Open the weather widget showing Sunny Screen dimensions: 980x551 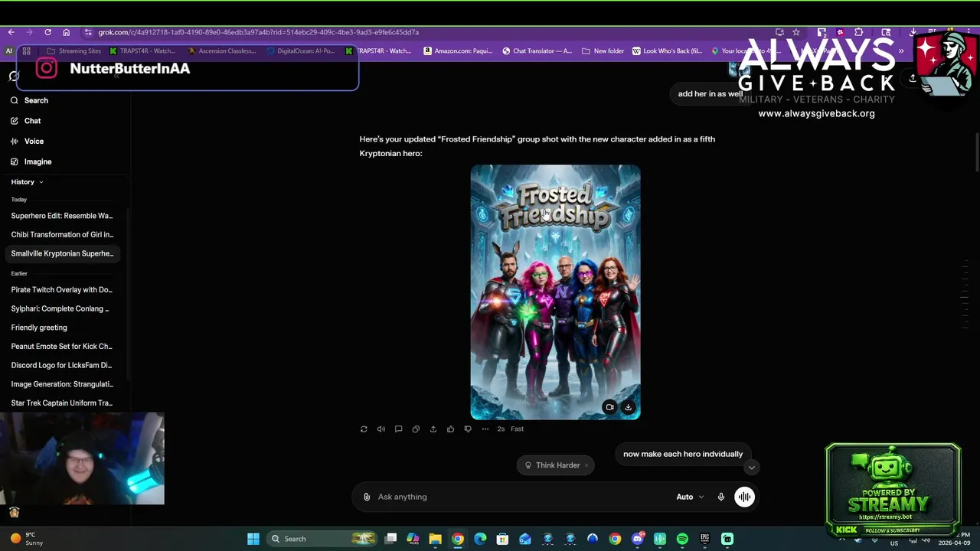(x=26, y=539)
